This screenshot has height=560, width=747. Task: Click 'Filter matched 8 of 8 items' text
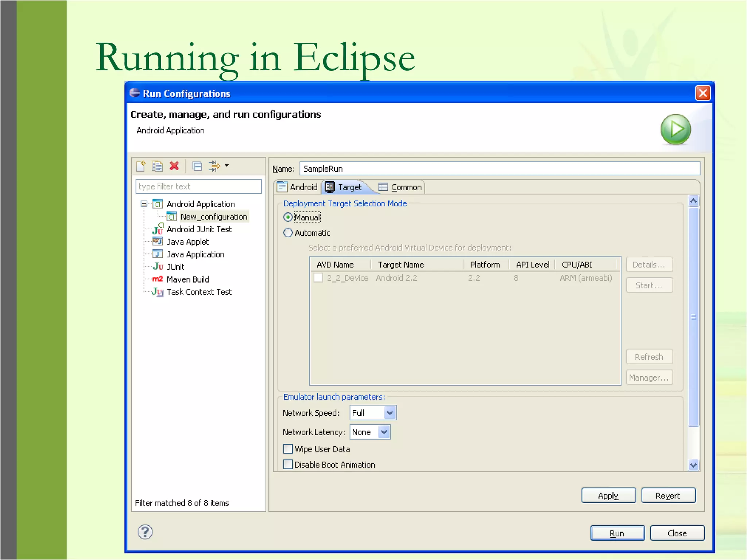(x=182, y=503)
